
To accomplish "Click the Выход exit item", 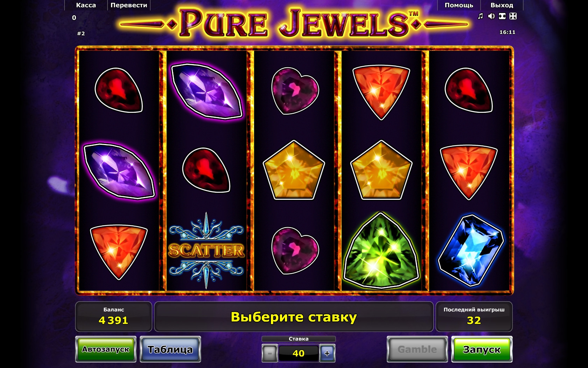I will point(502,5).
